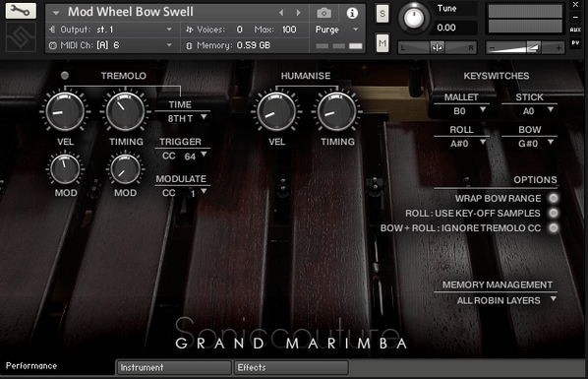Open the Tremolo Time 8TH T dropdown

187,118
